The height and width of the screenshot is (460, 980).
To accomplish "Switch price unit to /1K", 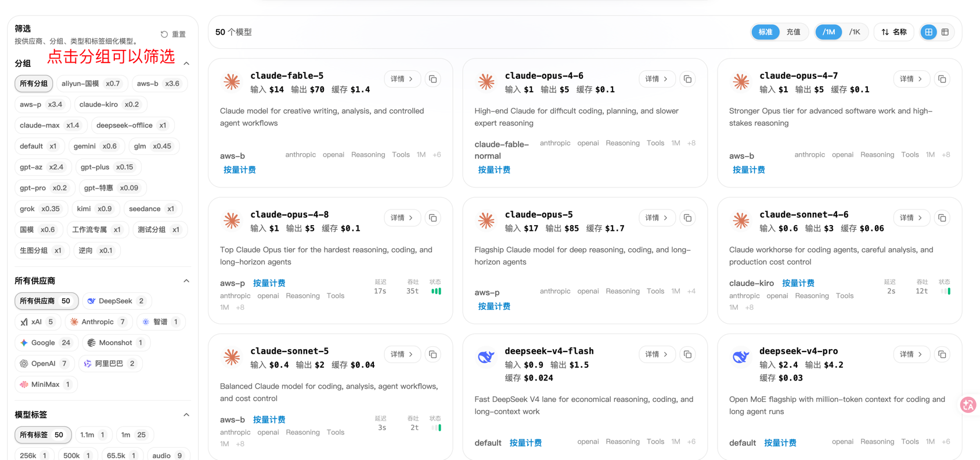I will 855,32.
